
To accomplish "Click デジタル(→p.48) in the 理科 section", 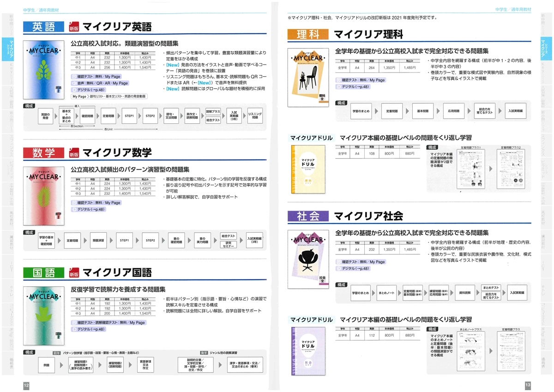I will [352, 86].
